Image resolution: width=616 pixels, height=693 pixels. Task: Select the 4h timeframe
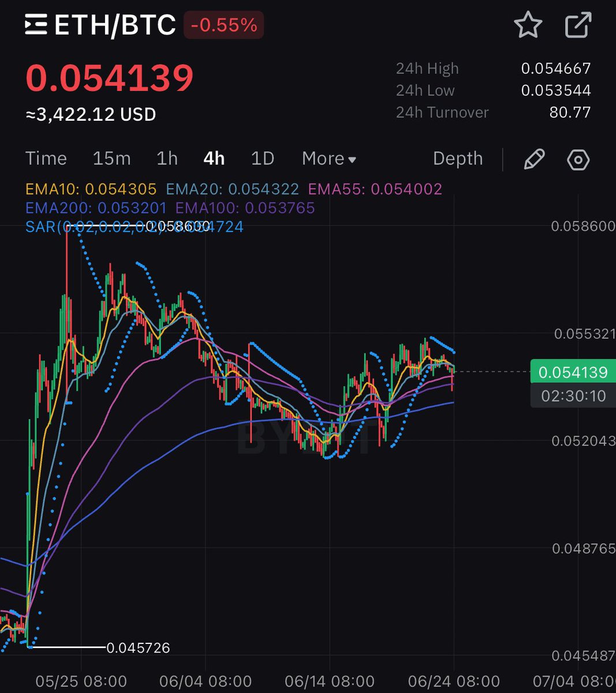214,158
